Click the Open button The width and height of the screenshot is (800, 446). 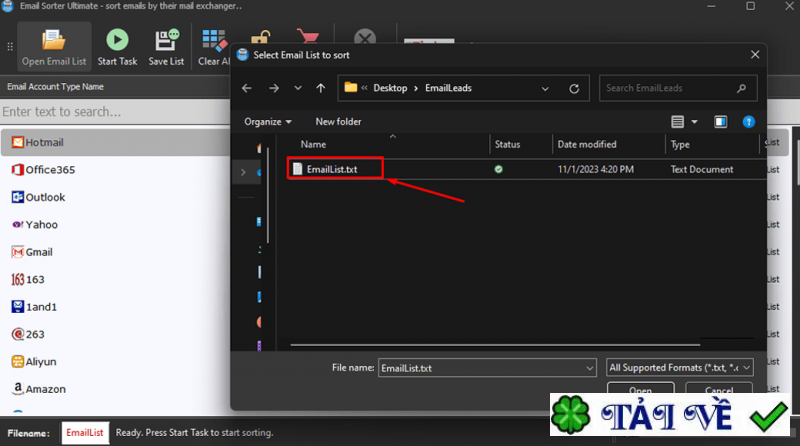click(x=640, y=389)
